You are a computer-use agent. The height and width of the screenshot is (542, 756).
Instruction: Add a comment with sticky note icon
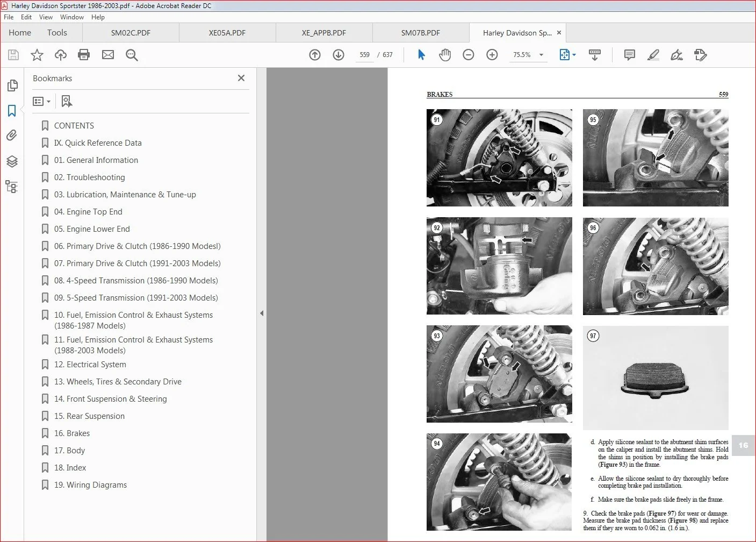[x=630, y=55]
